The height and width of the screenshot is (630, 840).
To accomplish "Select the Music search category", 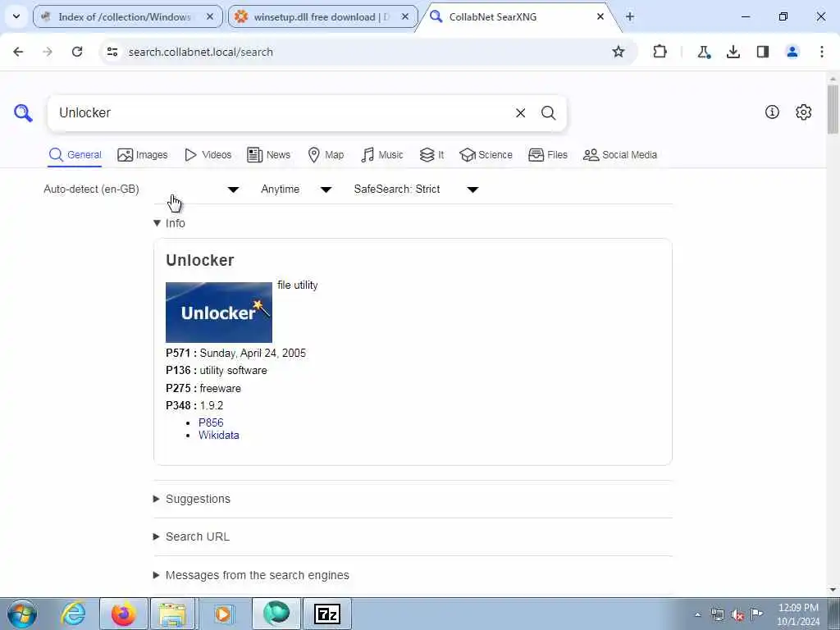I will tap(382, 155).
